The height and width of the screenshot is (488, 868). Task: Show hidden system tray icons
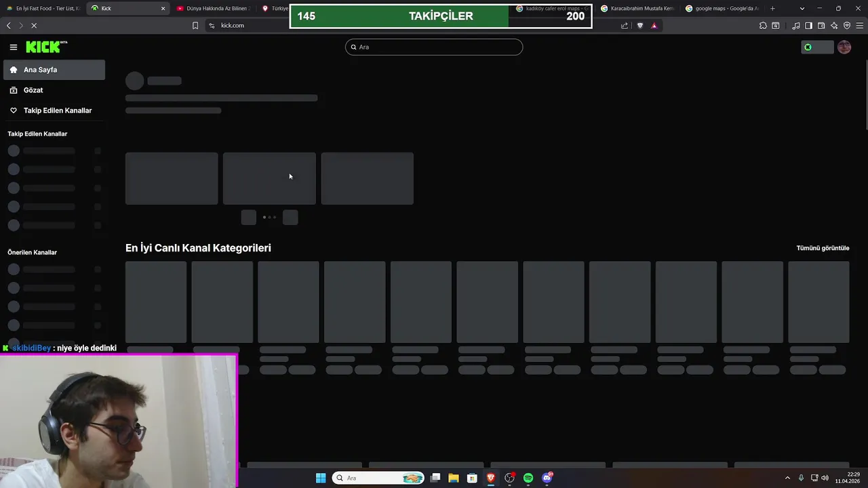pyautogui.click(x=787, y=478)
